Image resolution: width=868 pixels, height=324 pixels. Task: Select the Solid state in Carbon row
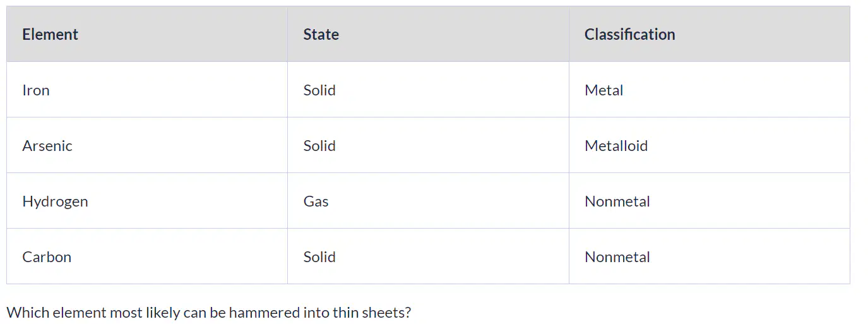(428, 256)
